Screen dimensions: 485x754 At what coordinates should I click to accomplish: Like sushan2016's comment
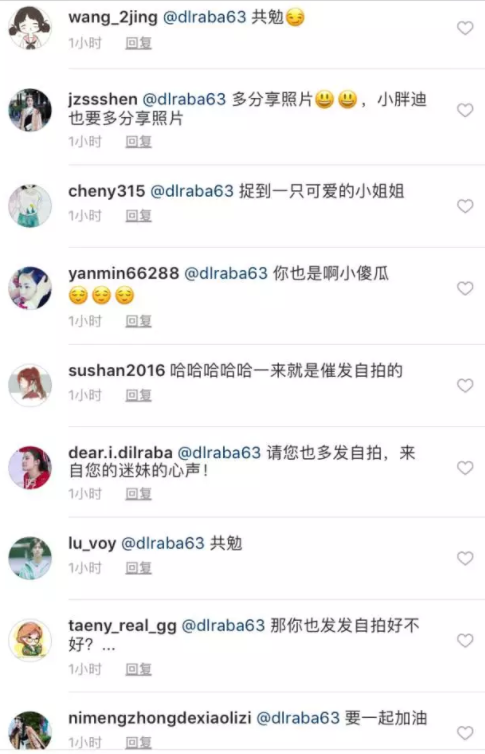click(x=465, y=385)
